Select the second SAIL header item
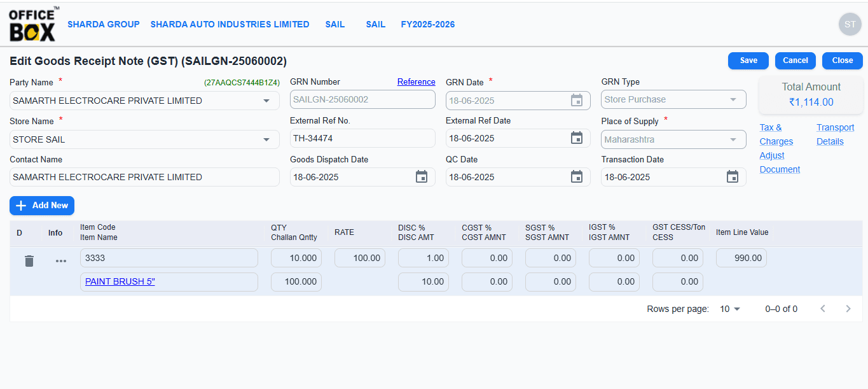Viewport: 868px width, 389px height. (x=376, y=24)
